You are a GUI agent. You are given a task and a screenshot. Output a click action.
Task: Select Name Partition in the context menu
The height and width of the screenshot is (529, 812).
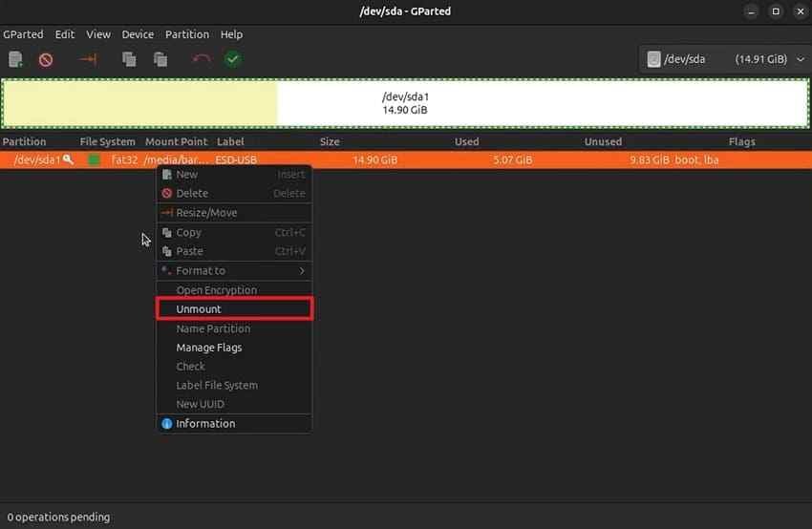coord(234,329)
